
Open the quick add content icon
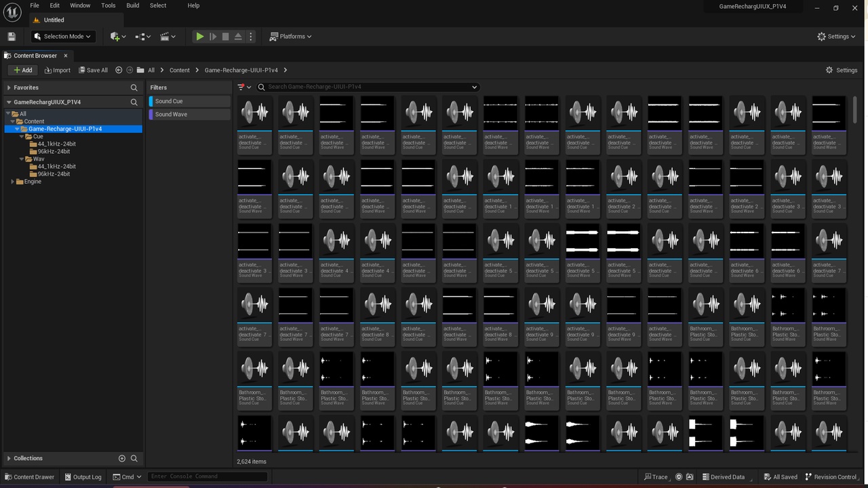coord(117,37)
